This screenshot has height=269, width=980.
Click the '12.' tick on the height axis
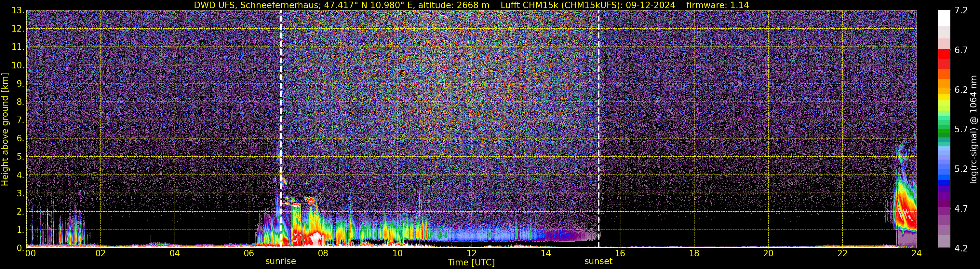pyautogui.click(x=18, y=29)
